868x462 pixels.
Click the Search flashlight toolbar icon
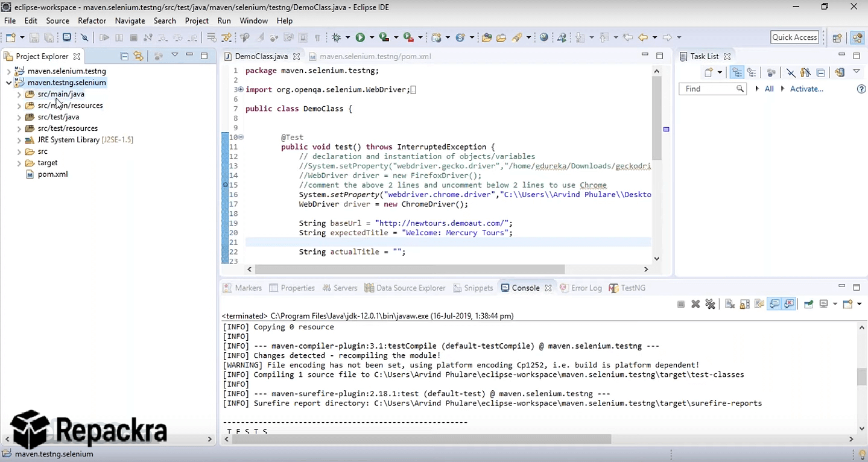click(517, 37)
